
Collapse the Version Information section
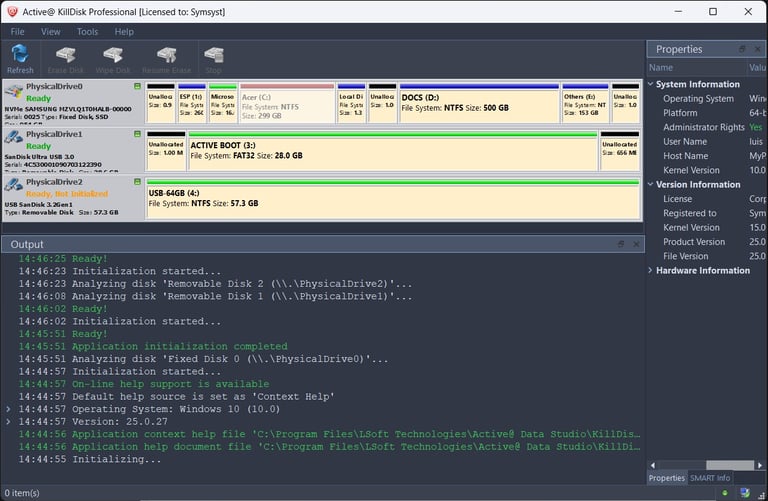tap(652, 185)
